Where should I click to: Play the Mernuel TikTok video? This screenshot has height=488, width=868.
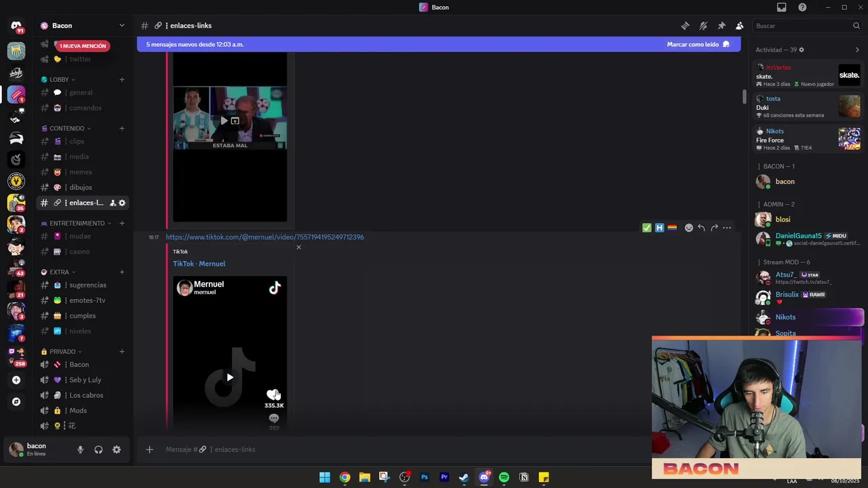pyautogui.click(x=230, y=378)
